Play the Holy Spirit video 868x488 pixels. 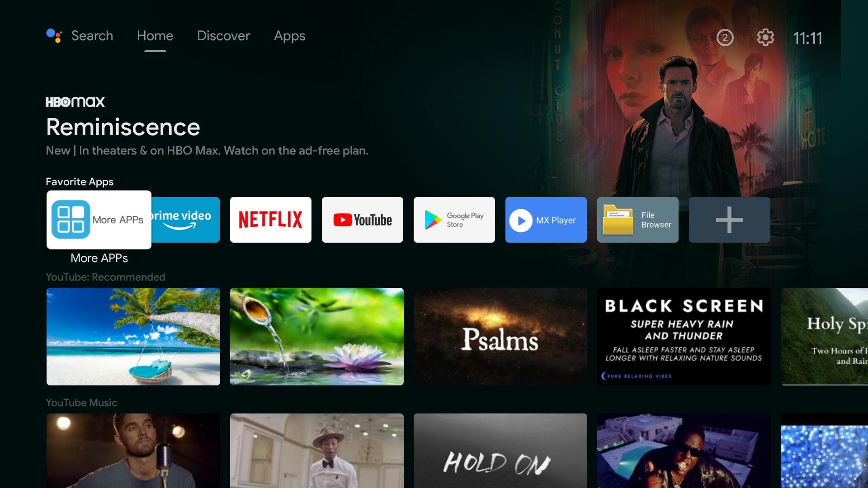point(824,337)
